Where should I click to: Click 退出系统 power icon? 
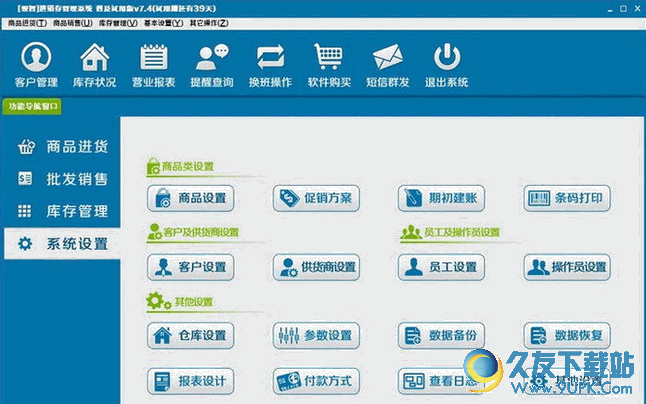click(x=447, y=65)
